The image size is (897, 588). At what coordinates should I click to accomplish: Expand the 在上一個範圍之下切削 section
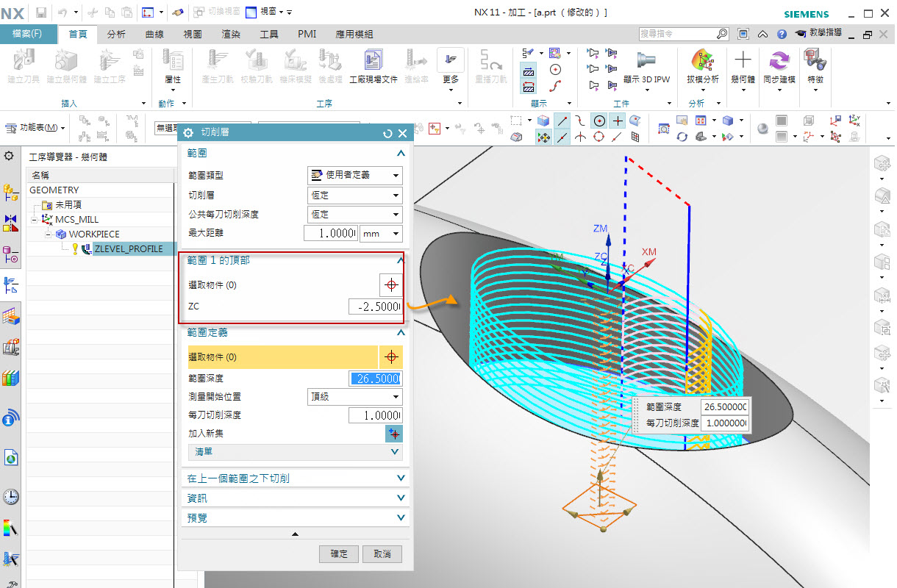click(x=296, y=478)
